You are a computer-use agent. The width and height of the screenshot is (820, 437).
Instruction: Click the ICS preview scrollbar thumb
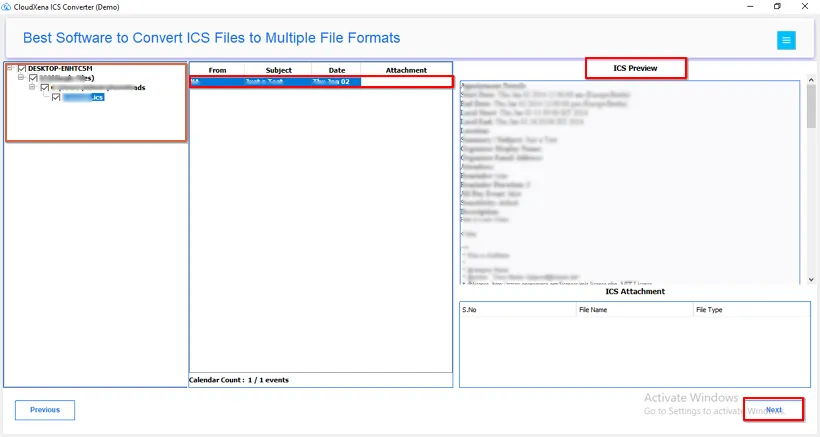click(x=811, y=106)
